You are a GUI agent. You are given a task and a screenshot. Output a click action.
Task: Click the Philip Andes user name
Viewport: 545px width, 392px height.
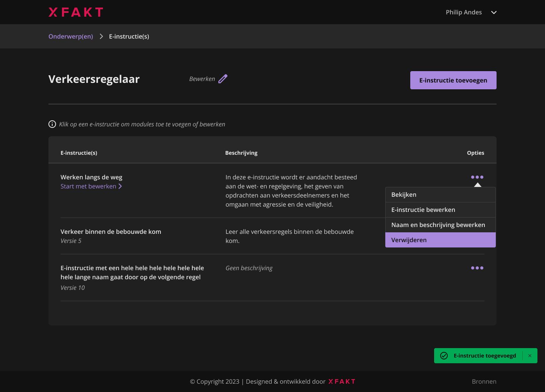point(464,12)
